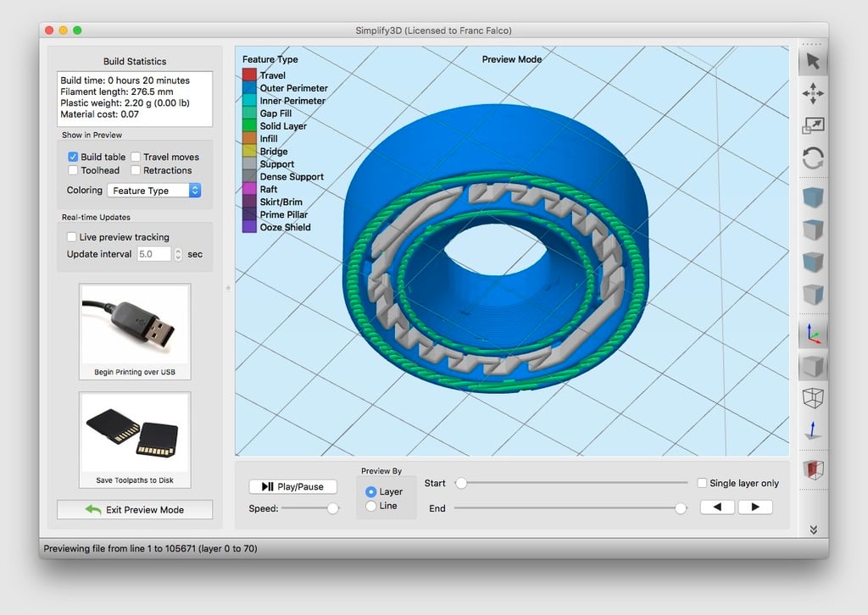
Task: Enable the wireframe cube view mode
Action: [x=811, y=398]
